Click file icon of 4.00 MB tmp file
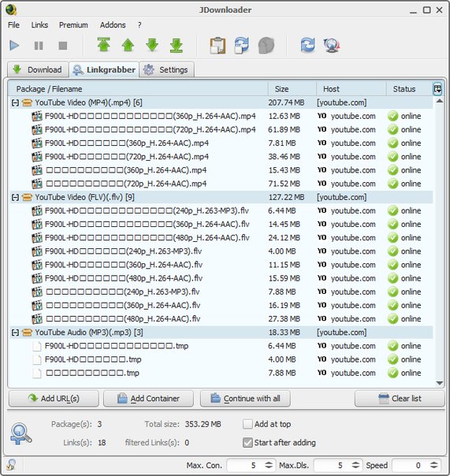The height and width of the screenshot is (476, 450). (x=37, y=359)
